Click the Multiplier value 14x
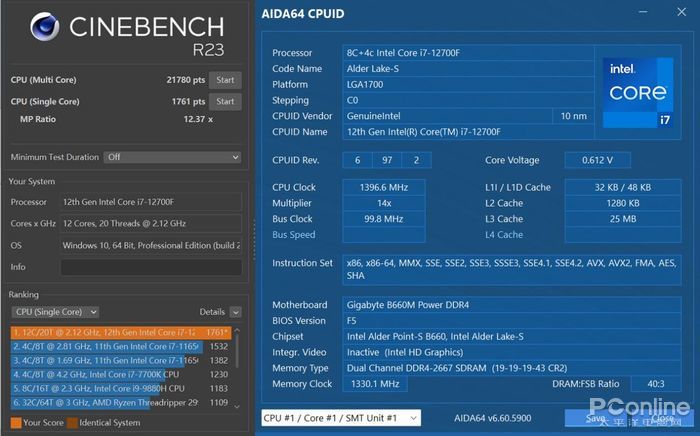This screenshot has height=436, width=700. [384, 203]
